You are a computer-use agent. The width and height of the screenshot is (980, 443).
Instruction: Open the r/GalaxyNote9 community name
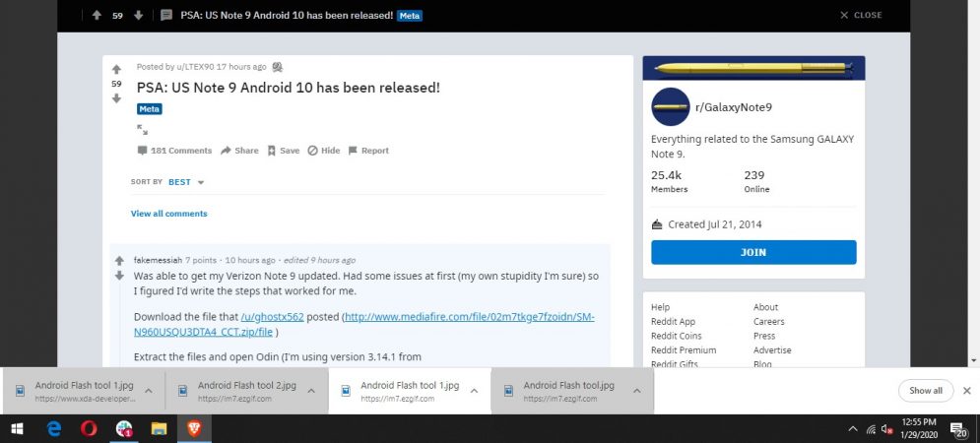point(734,107)
